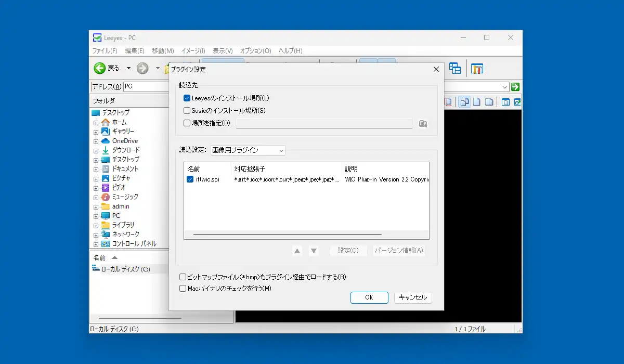624x364 pixels.
Task: Open the 移動(M) menu
Action: 163,51
